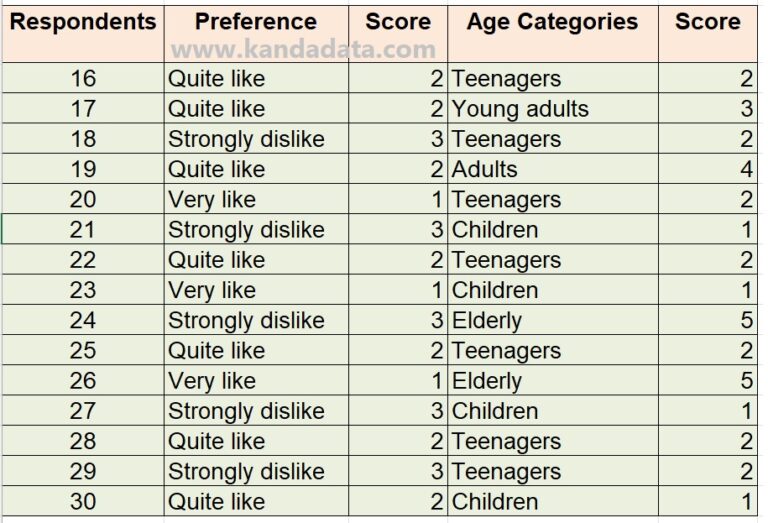The width and height of the screenshot is (768, 523).
Task: Select Quite like for respondent 28
Action: point(216,441)
